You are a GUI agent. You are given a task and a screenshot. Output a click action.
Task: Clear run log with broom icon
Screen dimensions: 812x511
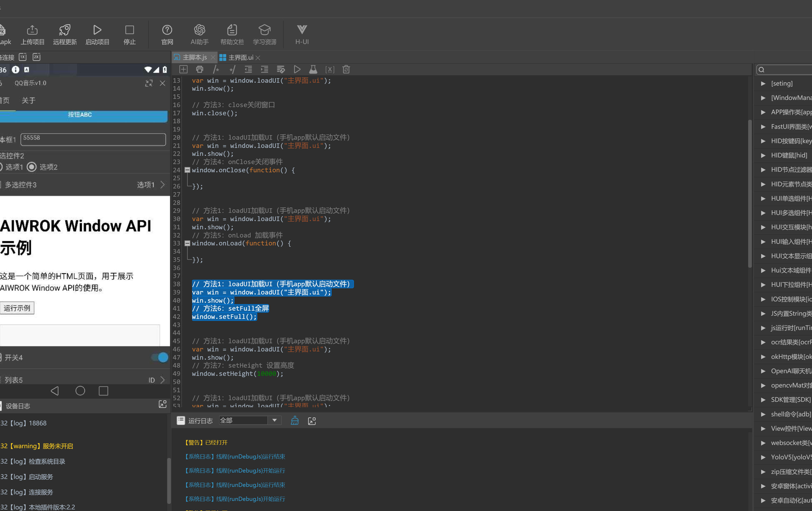pos(294,421)
